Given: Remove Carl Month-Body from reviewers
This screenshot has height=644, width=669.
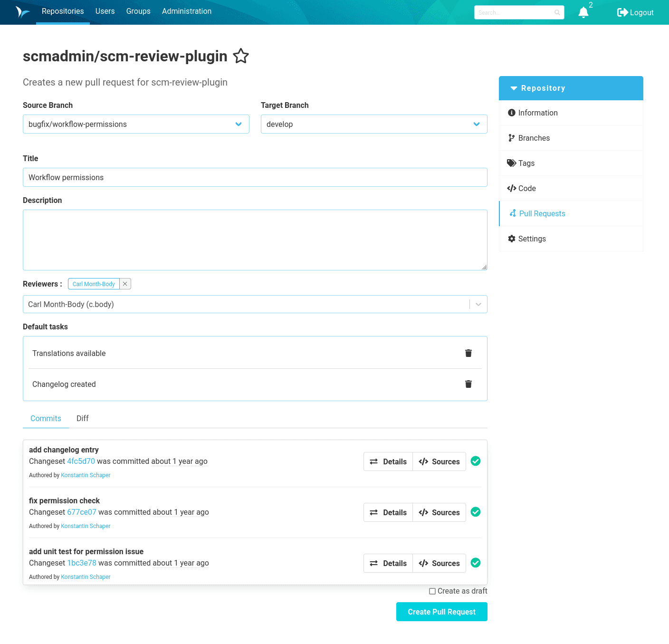Looking at the screenshot, I should 124,284.
